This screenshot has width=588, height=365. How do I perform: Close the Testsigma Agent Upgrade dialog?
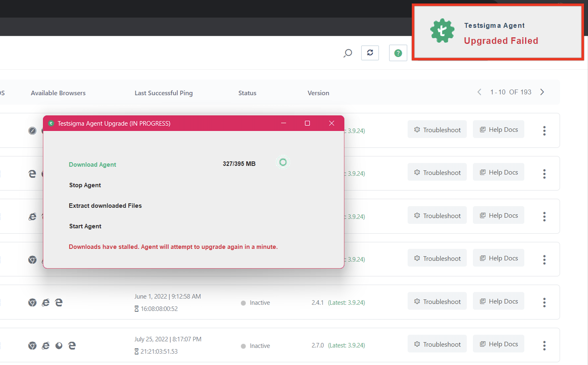pos(331,123)
